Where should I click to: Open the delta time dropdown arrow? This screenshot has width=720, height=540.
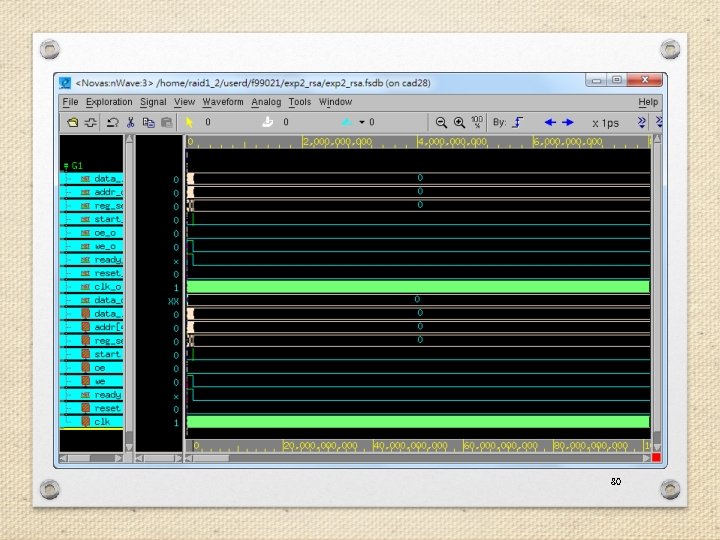pyautogui.click(x=362, y=122)
